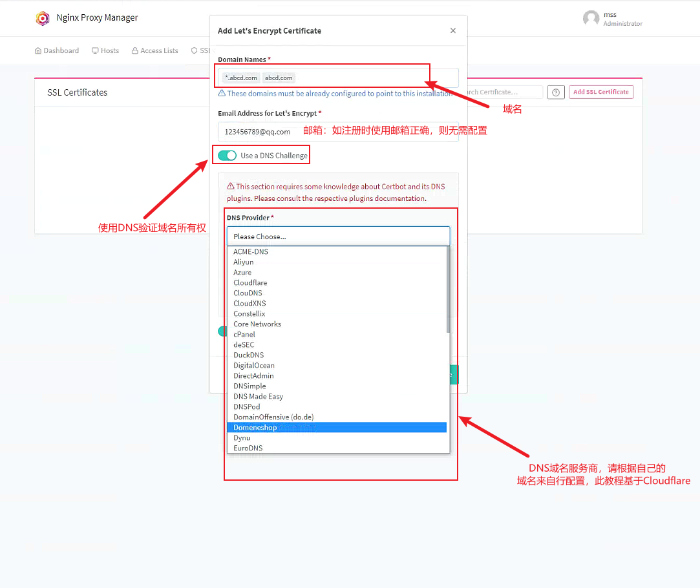Open the Hosts menu

[x=105, y=51]
